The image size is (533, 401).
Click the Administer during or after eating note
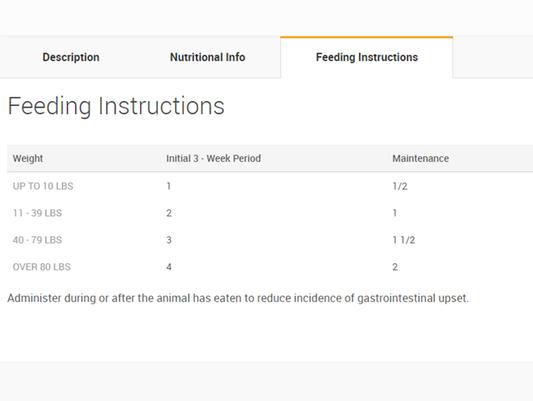tap(238, 298)
